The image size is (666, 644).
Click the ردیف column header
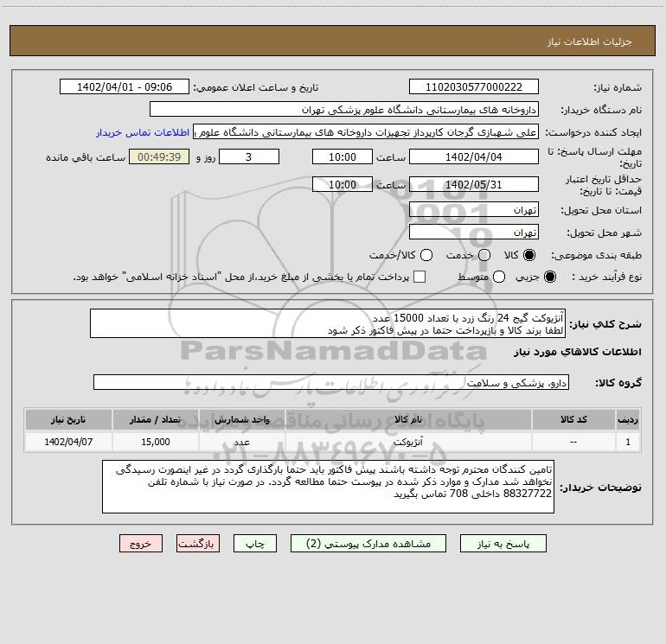point(628,419)
